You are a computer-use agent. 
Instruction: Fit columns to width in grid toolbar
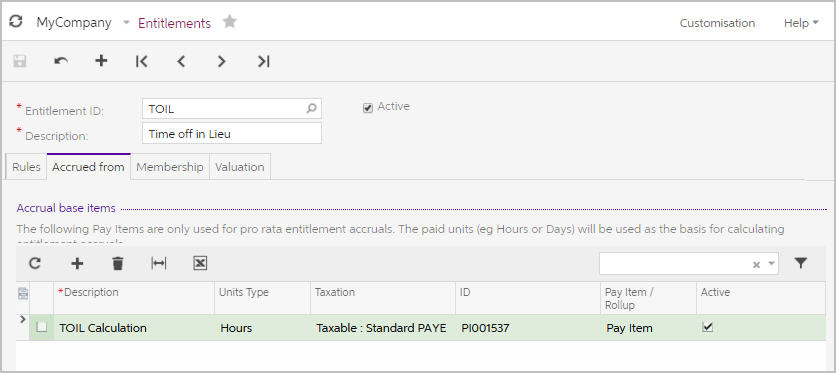point(159,263)
